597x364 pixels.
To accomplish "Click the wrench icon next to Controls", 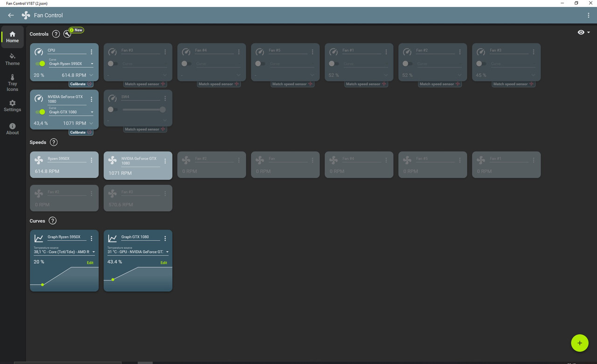I will (67, 34).
